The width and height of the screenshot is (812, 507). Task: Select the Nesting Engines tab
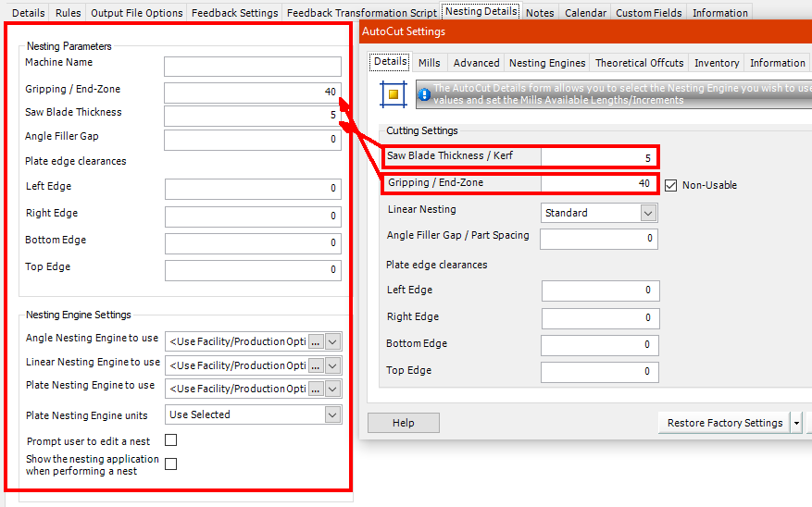point(547,63)
